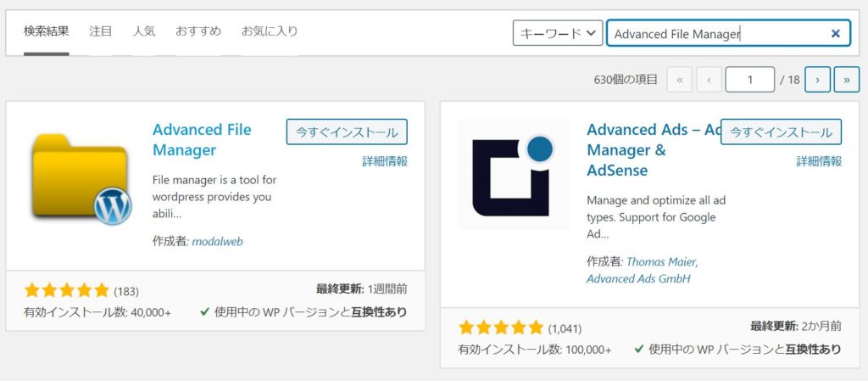Click the compatibility note under Advanced File Manager
Screen dimensions: 868x381
303,312
